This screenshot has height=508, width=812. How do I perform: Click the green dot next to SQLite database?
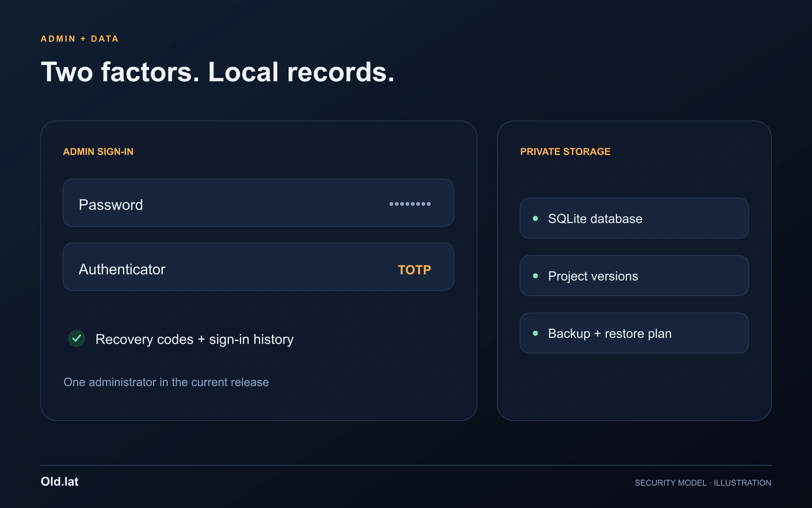tap(535, 218)
